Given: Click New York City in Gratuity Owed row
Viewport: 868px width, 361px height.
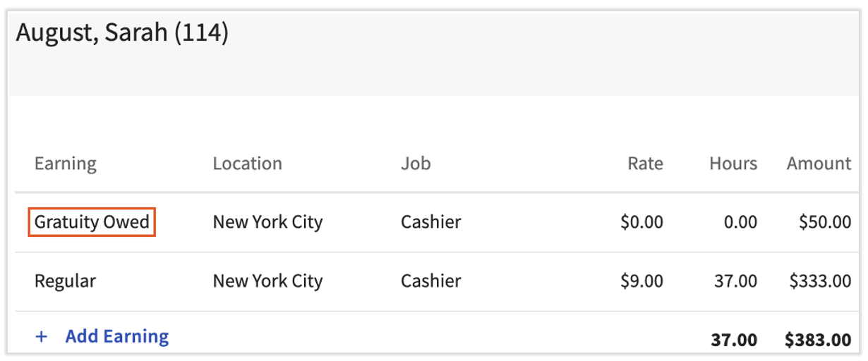Looking at the screenshot, I should point(267,223).
